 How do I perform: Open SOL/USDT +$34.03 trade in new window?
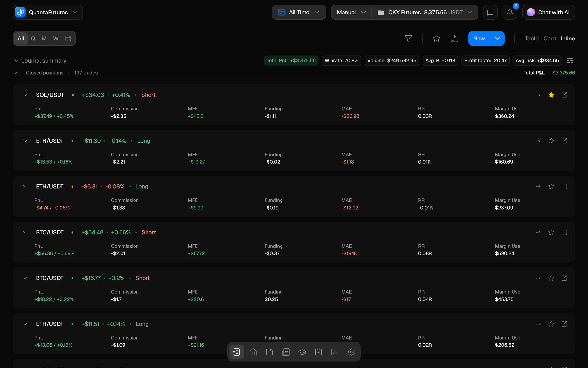point(564,95)
